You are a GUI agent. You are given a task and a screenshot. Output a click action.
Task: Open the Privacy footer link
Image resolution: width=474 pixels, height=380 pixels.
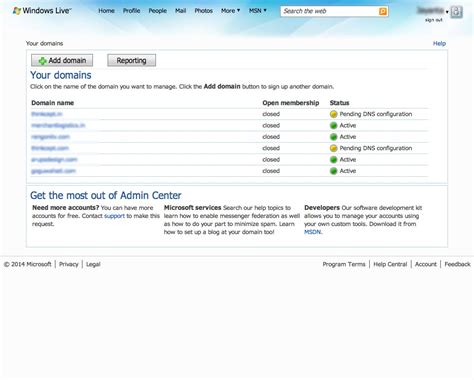(69, 264)
